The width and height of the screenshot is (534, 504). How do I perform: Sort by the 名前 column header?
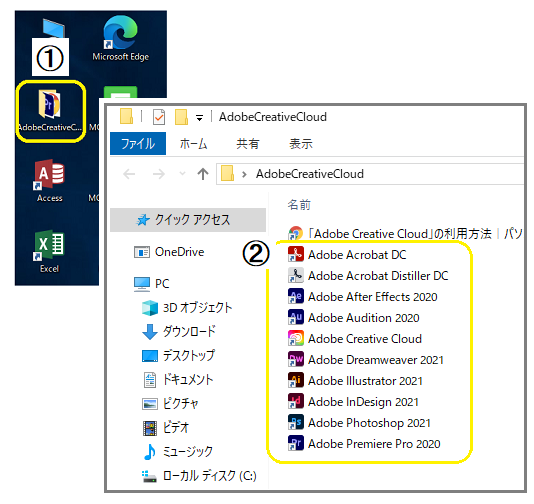(x=299, y=205)
